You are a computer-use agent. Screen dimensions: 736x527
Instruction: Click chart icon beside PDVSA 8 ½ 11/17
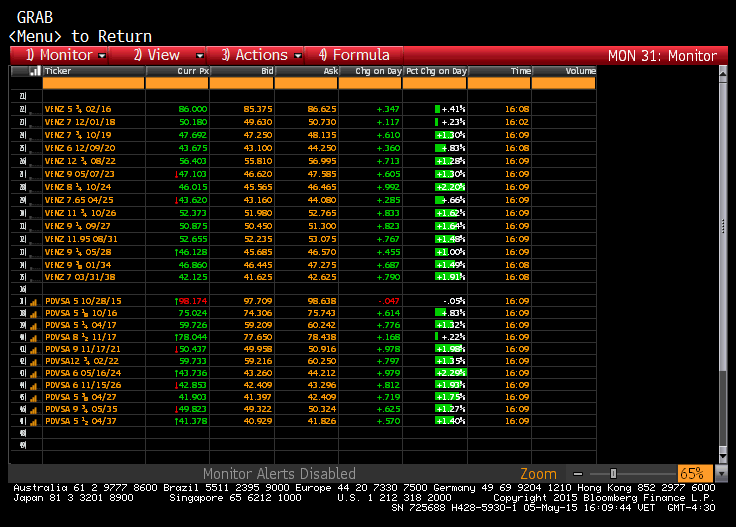click(x=33, y=338)
